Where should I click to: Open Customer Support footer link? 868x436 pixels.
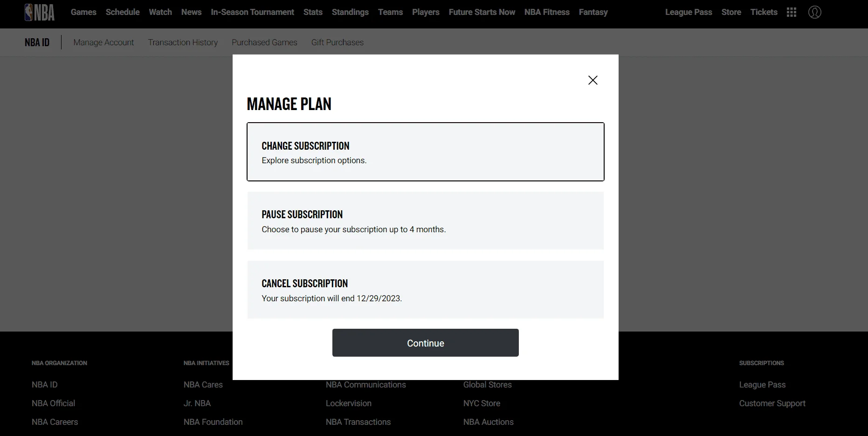(772, 403)
